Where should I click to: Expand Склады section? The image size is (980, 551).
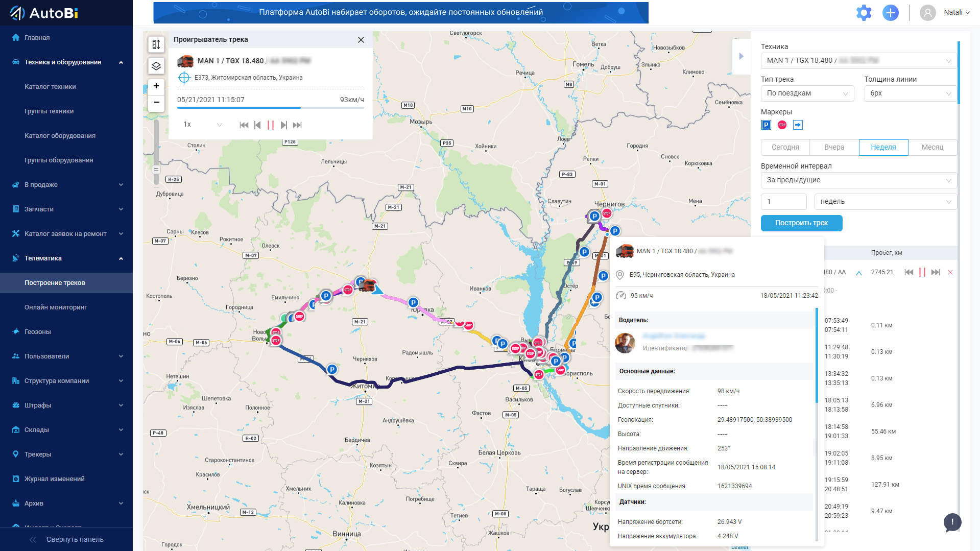(66, 430)
